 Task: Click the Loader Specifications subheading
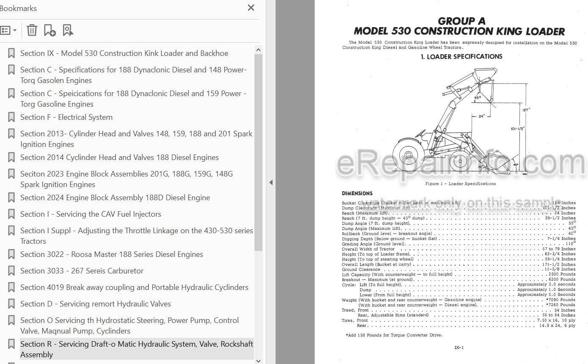pyautogui.click(x=461, y=56)
